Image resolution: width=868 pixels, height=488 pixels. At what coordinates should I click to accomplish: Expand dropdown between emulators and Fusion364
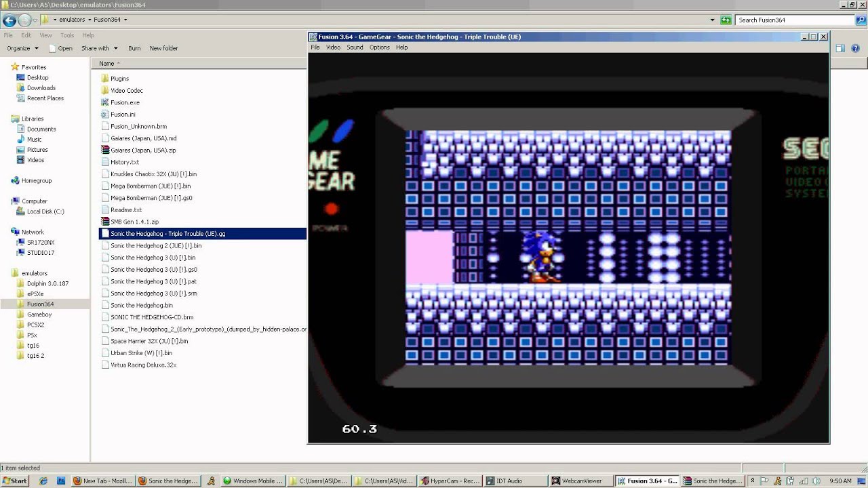pos(90,20)
